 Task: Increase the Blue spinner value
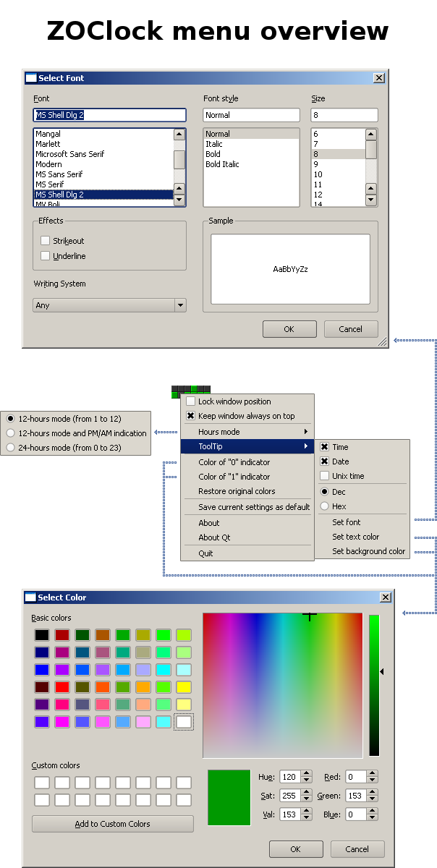[x=372, y=812]
